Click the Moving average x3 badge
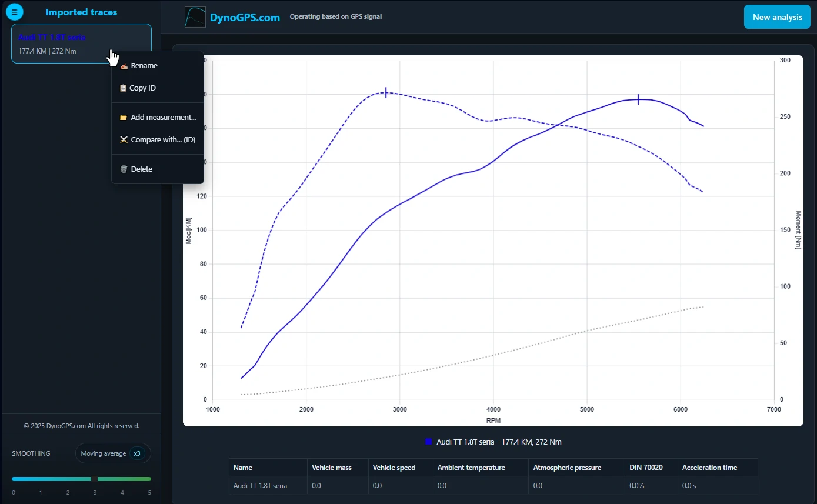The image size is (817, 504). (112, 453)
